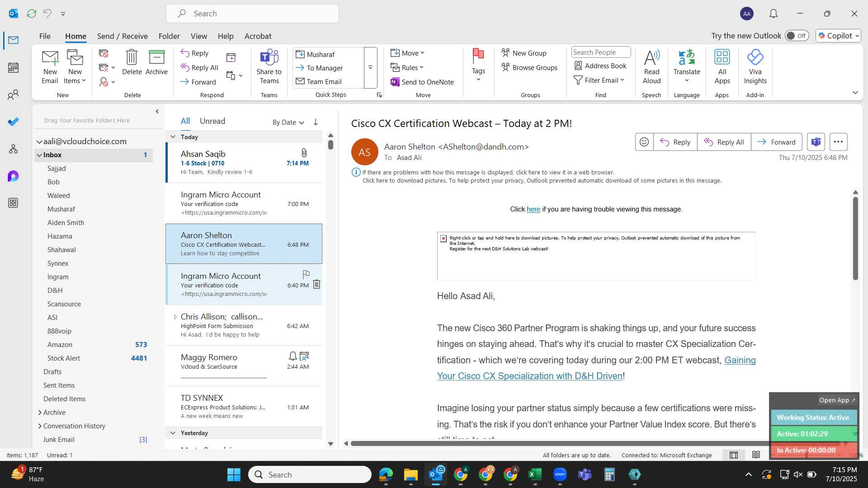
Task: Open the Calendar view in the sidebar
Action: click(13, 68)
